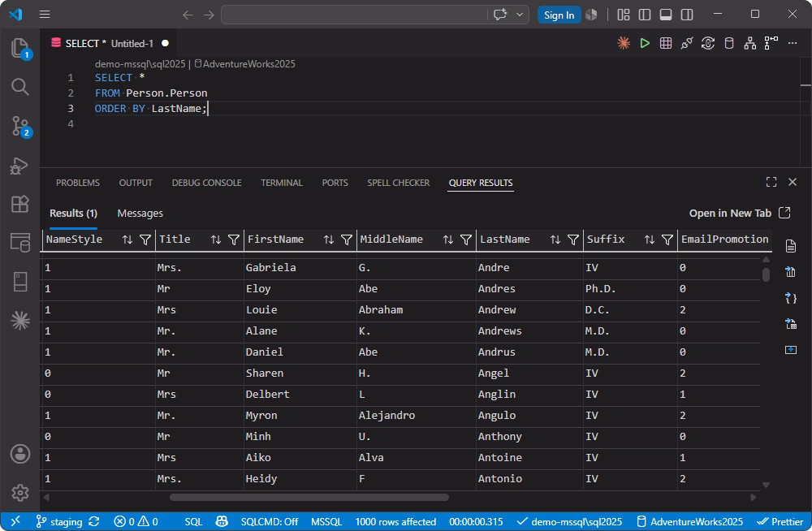Click the arrow-and-table export icon beside results
812x531 pixels.
[791, 324]
